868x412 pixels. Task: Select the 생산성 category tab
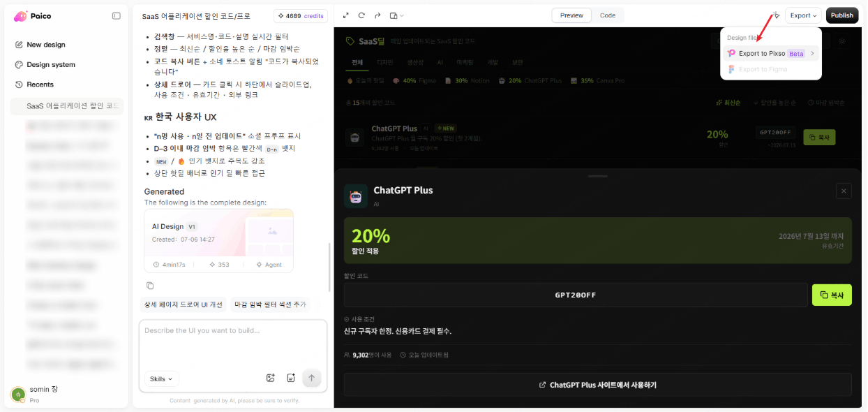[x=416, y=62]
